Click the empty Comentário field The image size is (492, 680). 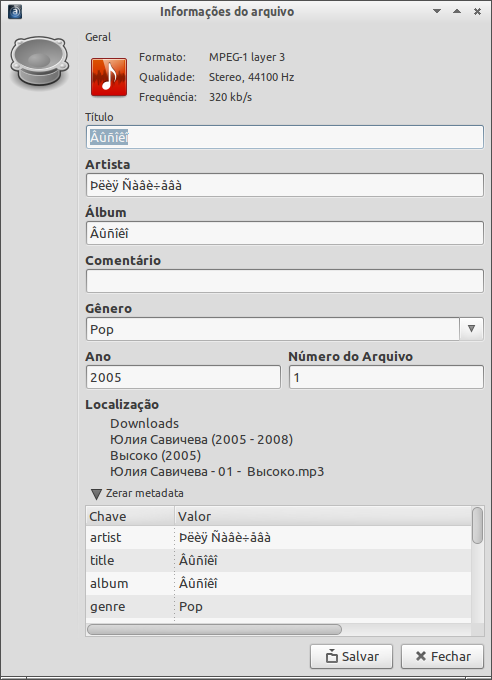coord(285,281)
